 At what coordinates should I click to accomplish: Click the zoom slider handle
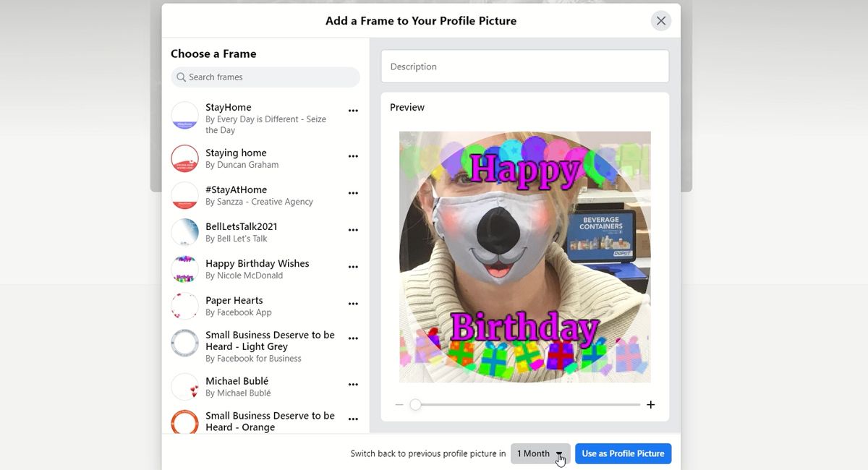point(415,405)
